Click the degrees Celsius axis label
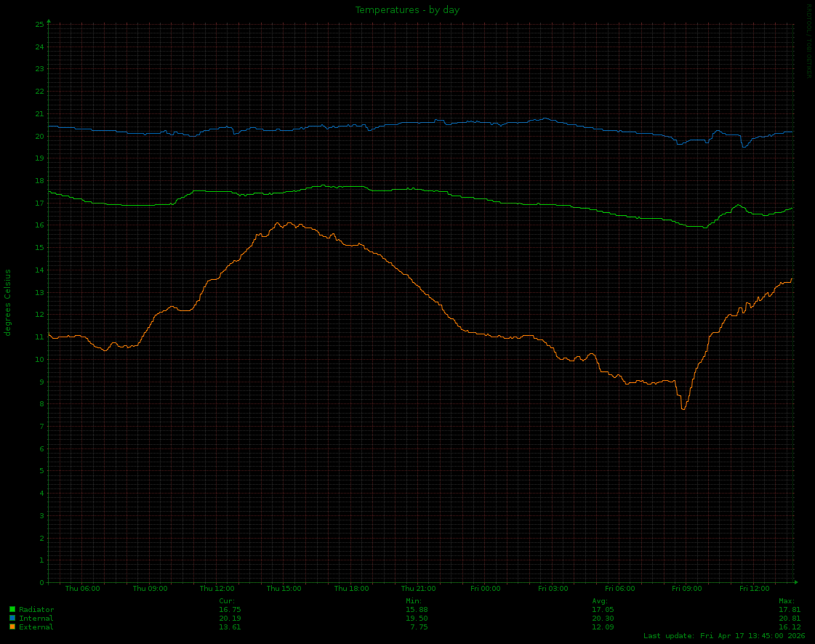The width and height of the screenshot is (815, 644). tap(8, 302)
